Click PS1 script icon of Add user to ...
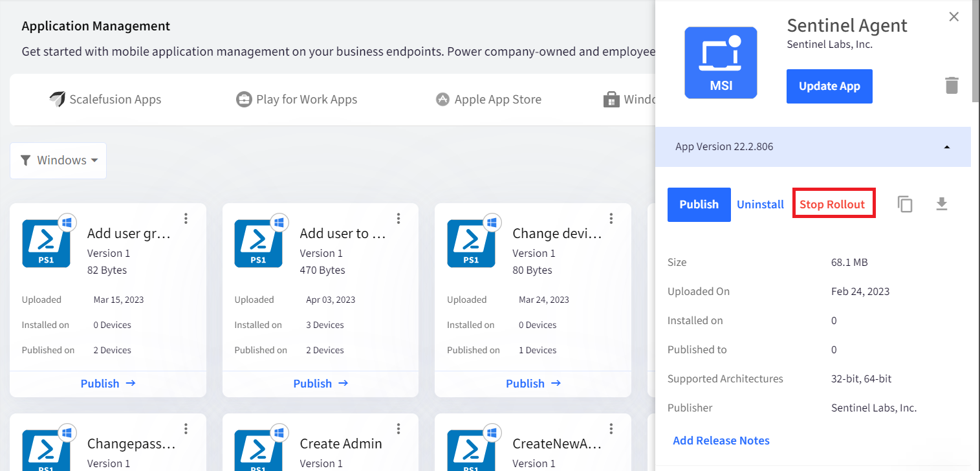This screenshot has height=471, width=980. pyautogui.click(x=258, y=243)
